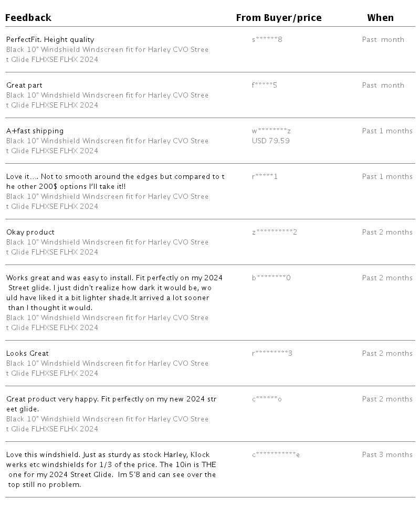The image size is (420, 519).
Task: Click the When column header
Action: 380,18
